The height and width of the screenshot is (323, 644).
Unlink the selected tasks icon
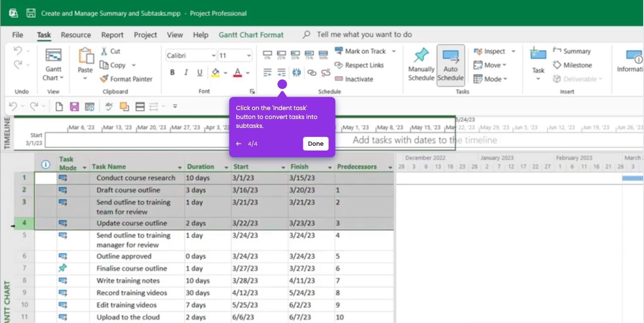(x=326, y=73)
